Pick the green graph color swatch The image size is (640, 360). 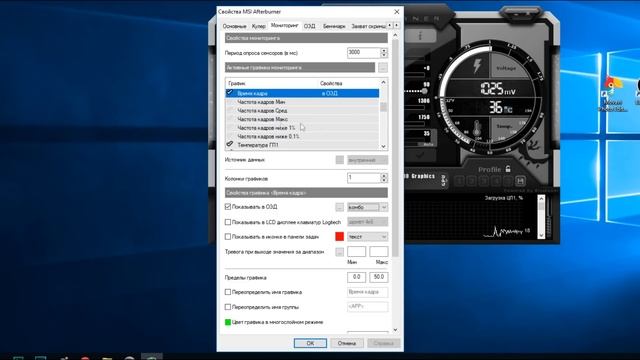click(228, 322)
